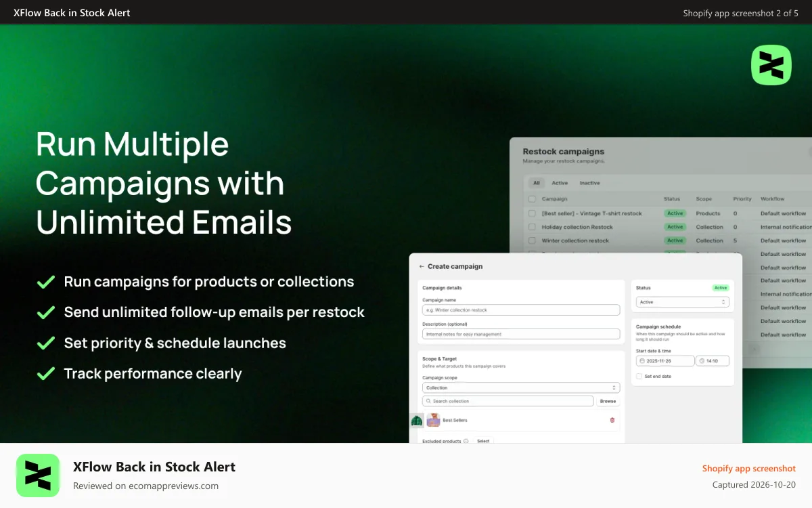
Task: Click the Status column header in campaigns table
Action: 672,199
